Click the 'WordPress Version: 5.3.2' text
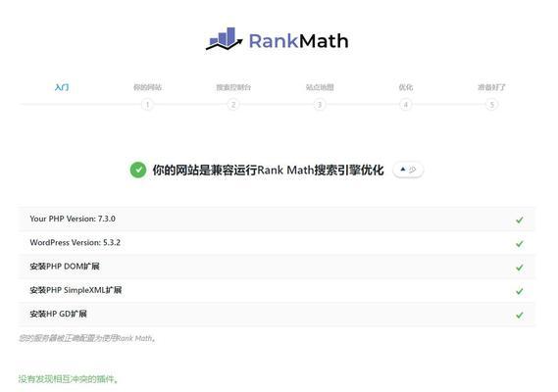The height and width of the screenshot is (392, 558). tap(76, 243)
